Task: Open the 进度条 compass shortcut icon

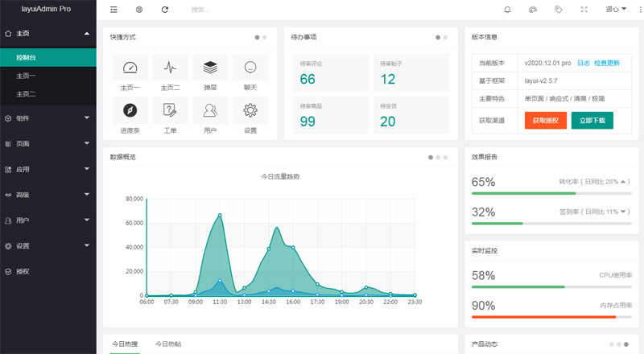Action: coord(130,110)
